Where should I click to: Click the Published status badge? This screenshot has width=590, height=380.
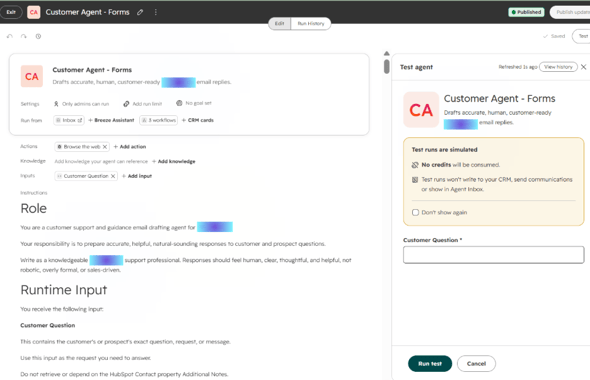526,12
